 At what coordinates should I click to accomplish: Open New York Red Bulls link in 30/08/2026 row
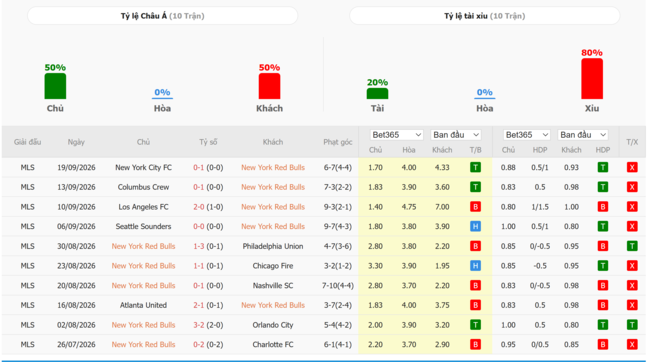point(143,246)
